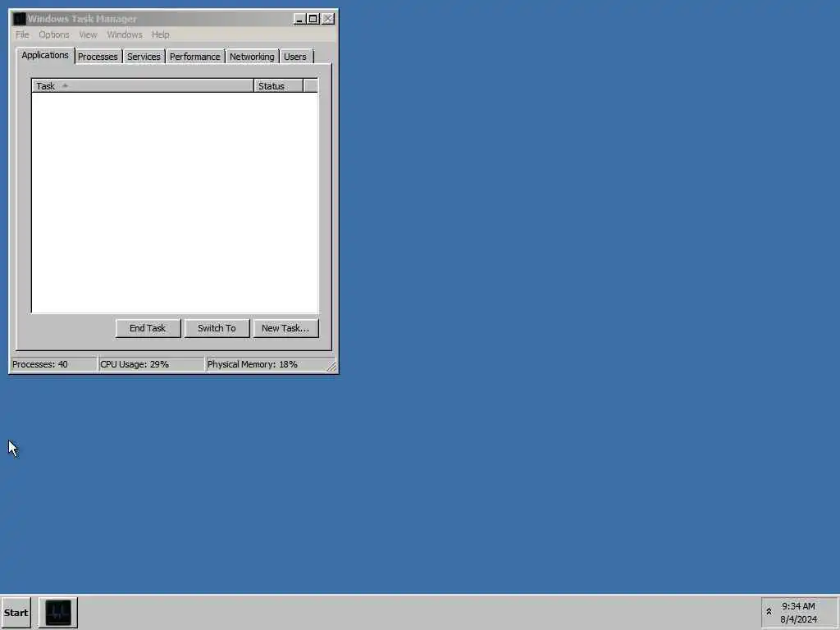The image size is (840, 630).
Task: Click the CPU Usage: 29% status text
Action: point(135,364)
